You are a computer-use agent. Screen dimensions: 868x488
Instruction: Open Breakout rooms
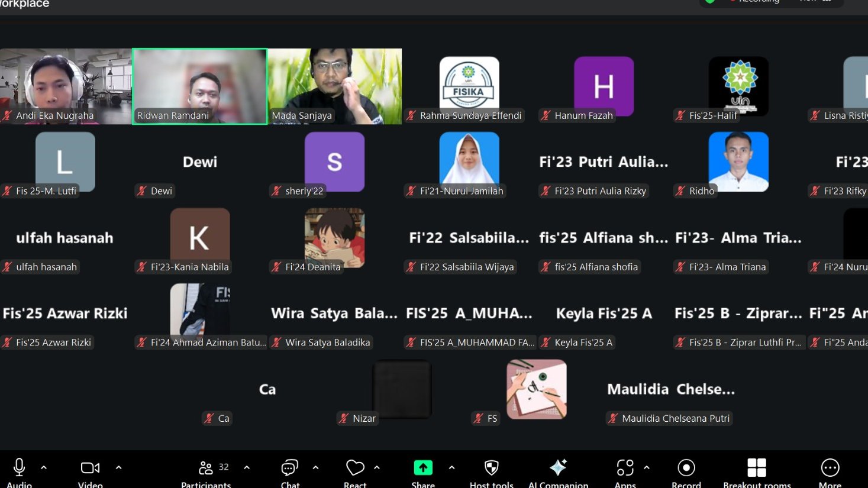[x=756, y=468]
